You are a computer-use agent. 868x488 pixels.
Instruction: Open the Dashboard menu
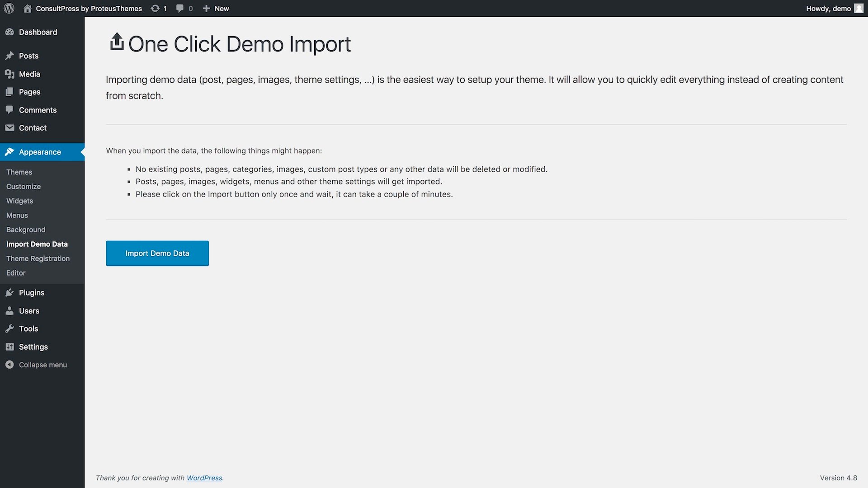38,32
